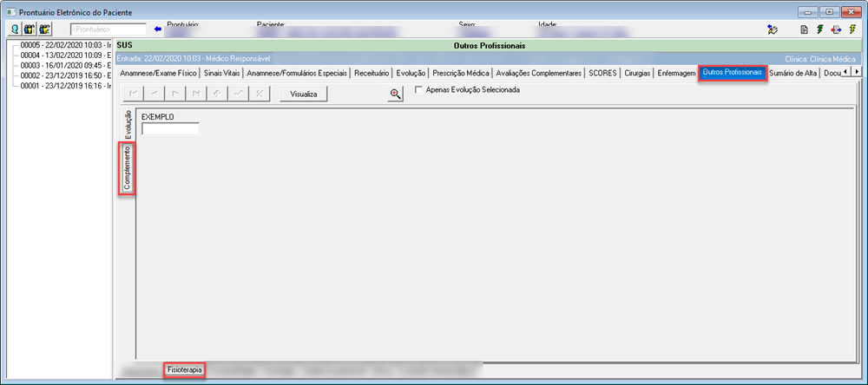This screenshot has width=868, height=385.
Task: Click the third toolbar icon with people group
Action: (x=45, y=29)
